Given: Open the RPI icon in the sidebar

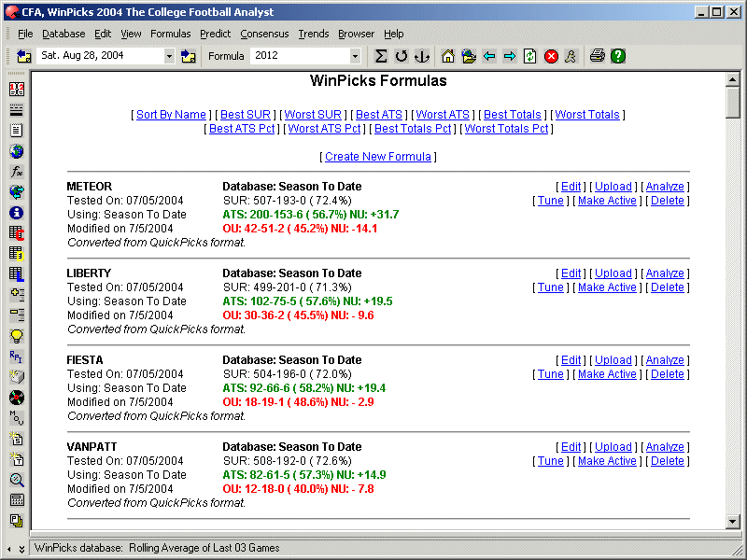Looking at the screenshot, I should [x=17, y=357].
